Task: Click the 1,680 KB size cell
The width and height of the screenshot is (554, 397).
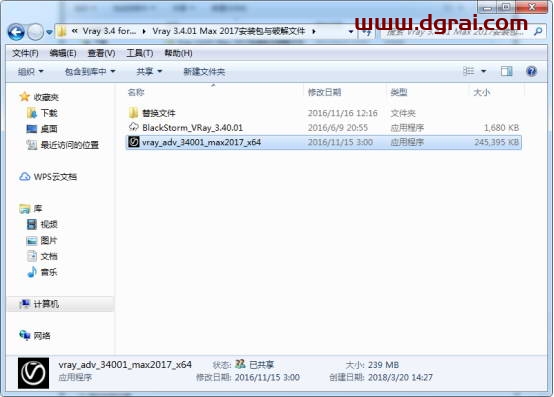Action: tap(501, 128)
